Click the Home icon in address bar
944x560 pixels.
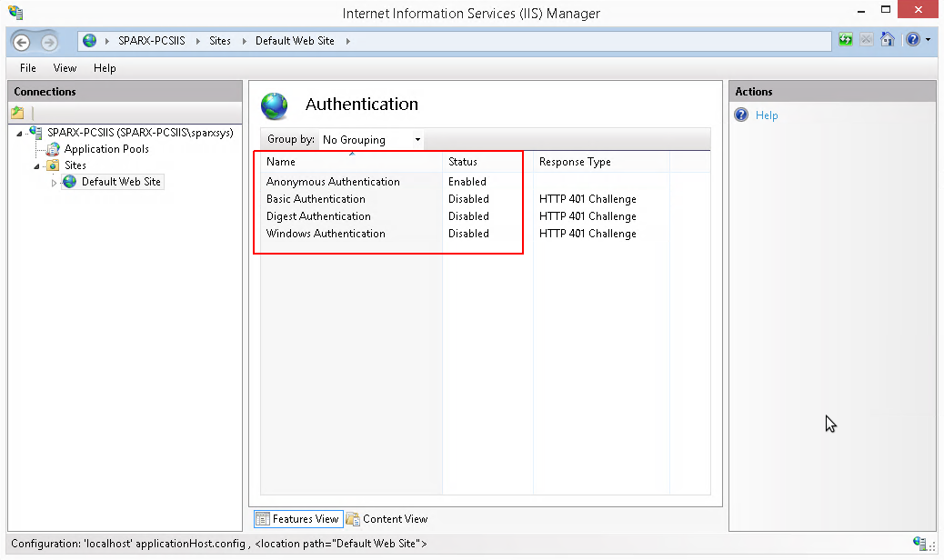point(888,40)
